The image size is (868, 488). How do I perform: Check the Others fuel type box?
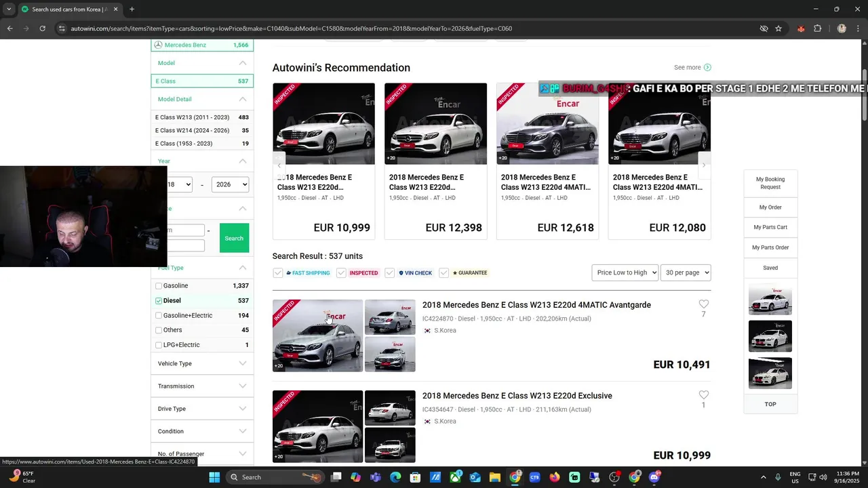(x=159, y=330)
